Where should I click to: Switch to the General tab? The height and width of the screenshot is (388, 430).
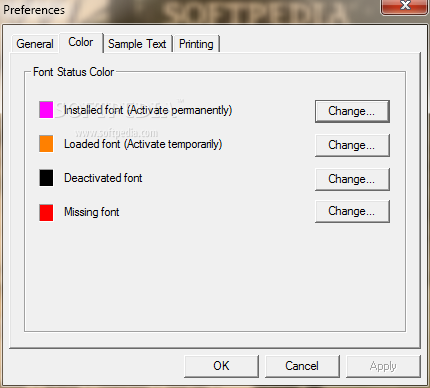pyautogui.click(x=35, y=44)
